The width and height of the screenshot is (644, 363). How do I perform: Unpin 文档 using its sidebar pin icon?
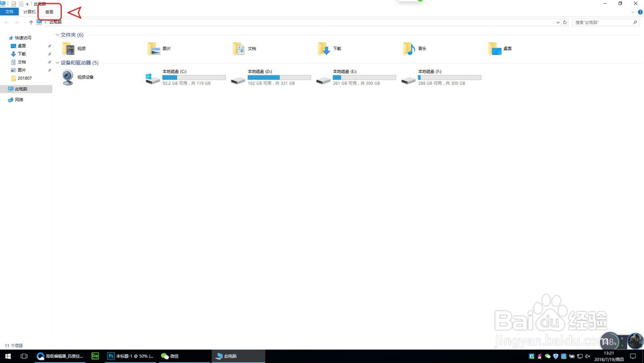[x=50, y=62]
